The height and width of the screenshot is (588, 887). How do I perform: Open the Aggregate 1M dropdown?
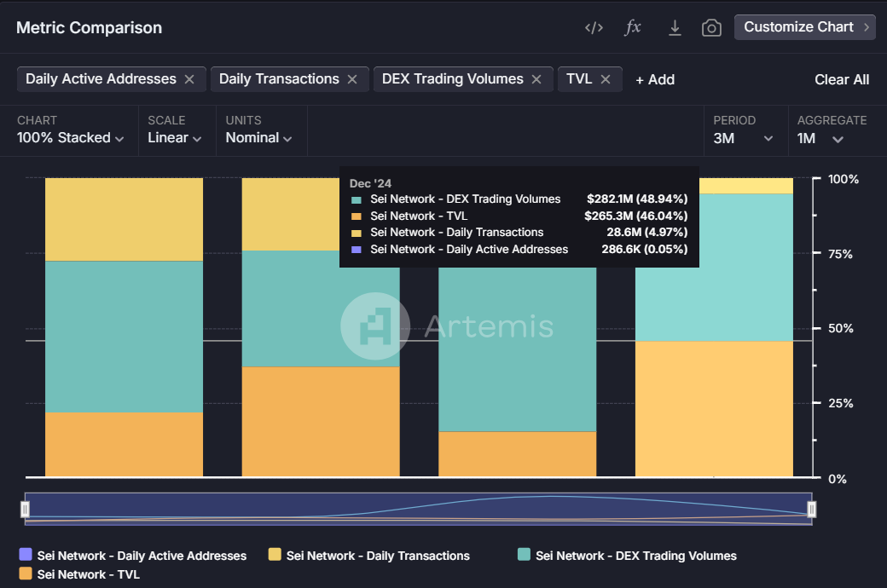coord(820,139)
